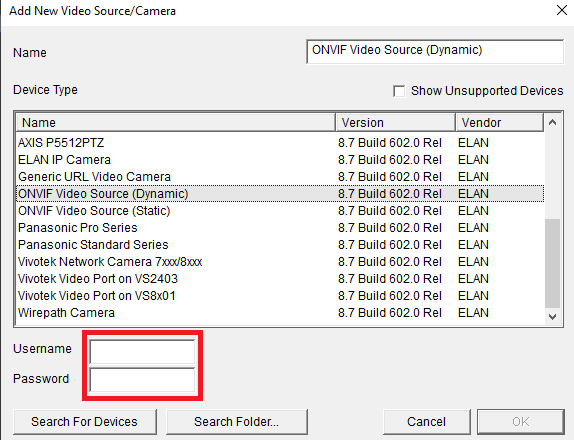Click the Search For Devices button
Viewport: 574px width, 440px height.
coord(85,422)
